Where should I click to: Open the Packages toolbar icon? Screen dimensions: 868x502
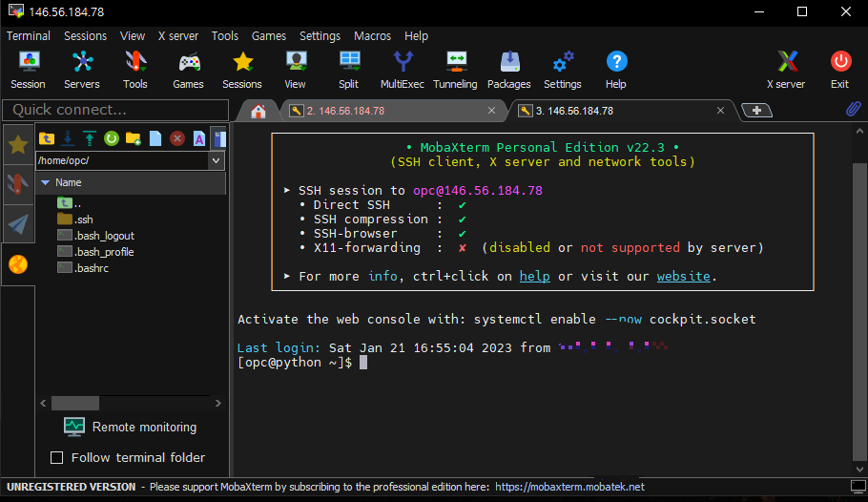(509, 71)
